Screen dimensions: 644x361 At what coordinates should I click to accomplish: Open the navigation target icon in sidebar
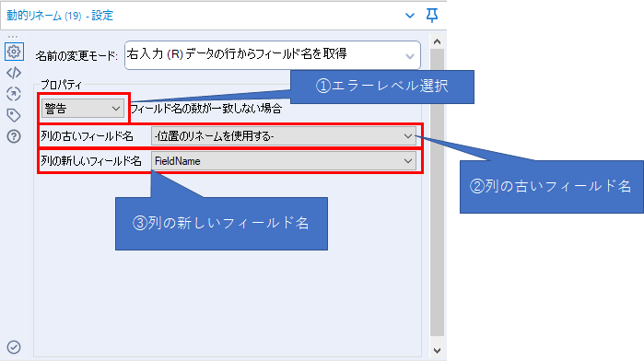point(14,94)
